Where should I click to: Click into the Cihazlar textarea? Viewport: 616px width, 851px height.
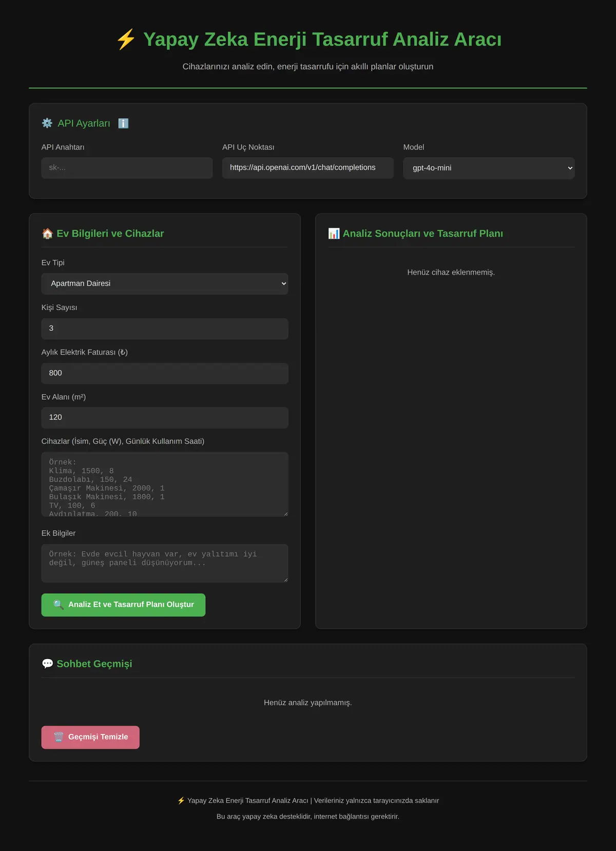(165, 484)
